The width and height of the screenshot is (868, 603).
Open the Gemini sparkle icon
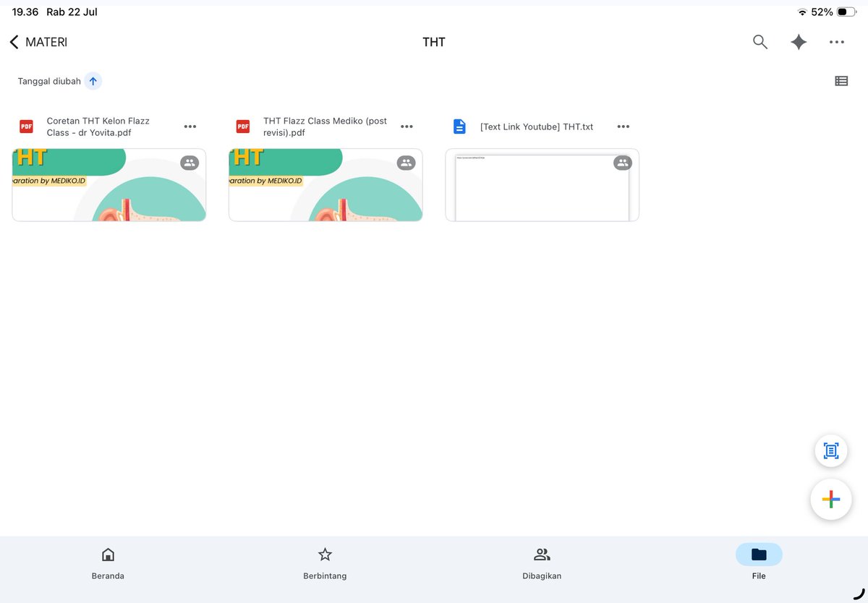(x=799, y=42)
